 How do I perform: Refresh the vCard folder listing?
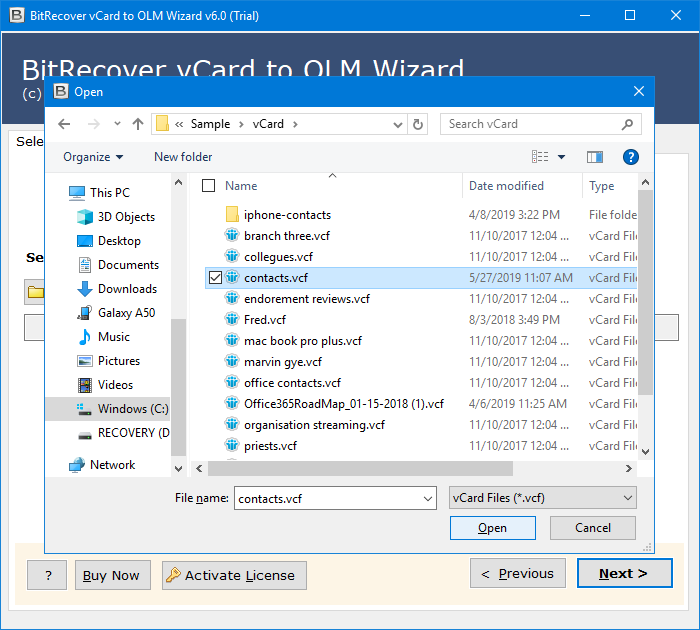pos(418,124)
